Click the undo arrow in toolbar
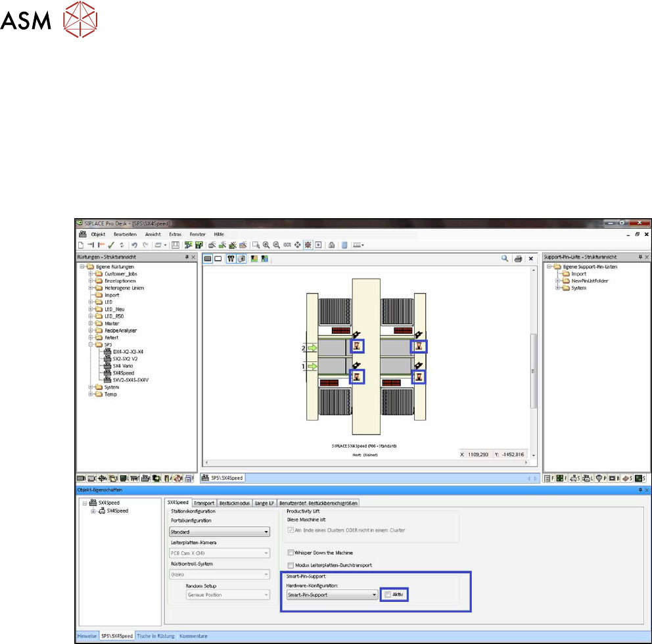Screen dimensions: 652x644 [134, 245]
